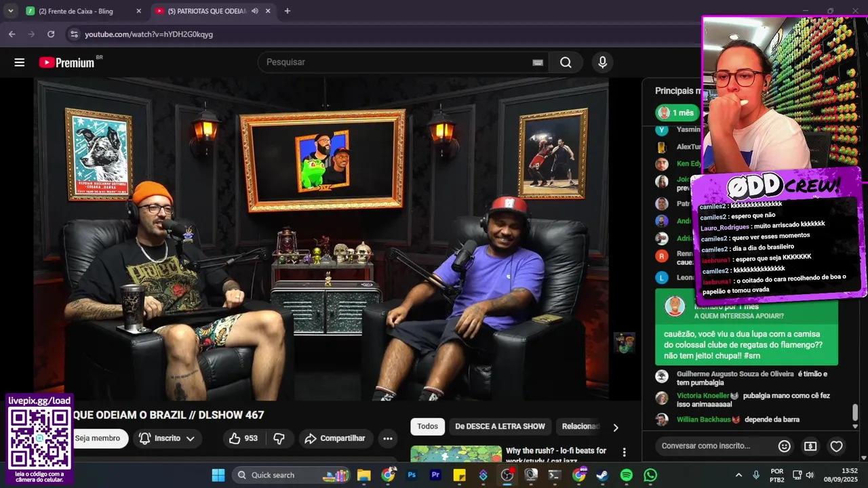Click Willian Backhaus chat author name
This screenshot has height=488, width=868.
click(704, 420)
